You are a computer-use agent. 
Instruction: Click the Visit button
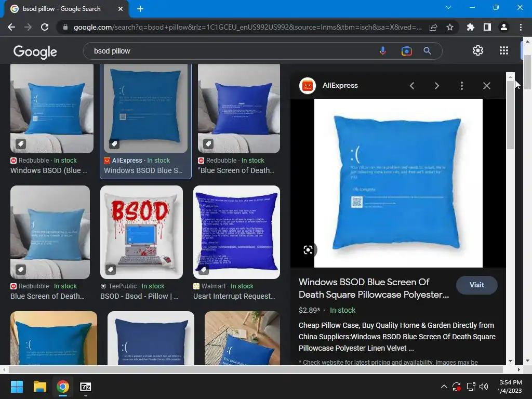pyautogui.click(x=477, y=285)
